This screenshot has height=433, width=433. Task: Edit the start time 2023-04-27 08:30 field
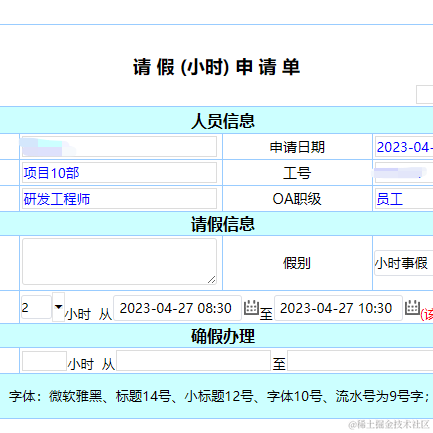pyautogui.click(x=177, y=308)
